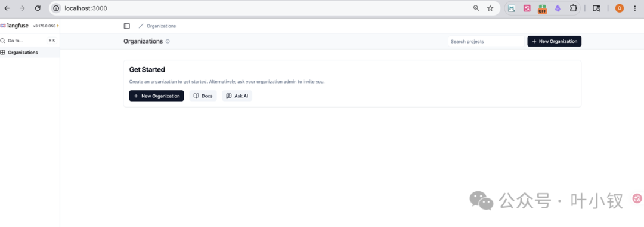Click the extension showing the OFF badge
Image resolution: width=644 pixels, height=227 pixels.
click(542, 8)
